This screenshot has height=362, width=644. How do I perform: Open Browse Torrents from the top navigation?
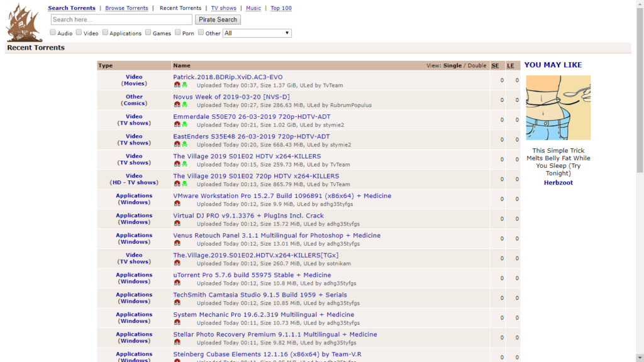[x=126, y=8]
